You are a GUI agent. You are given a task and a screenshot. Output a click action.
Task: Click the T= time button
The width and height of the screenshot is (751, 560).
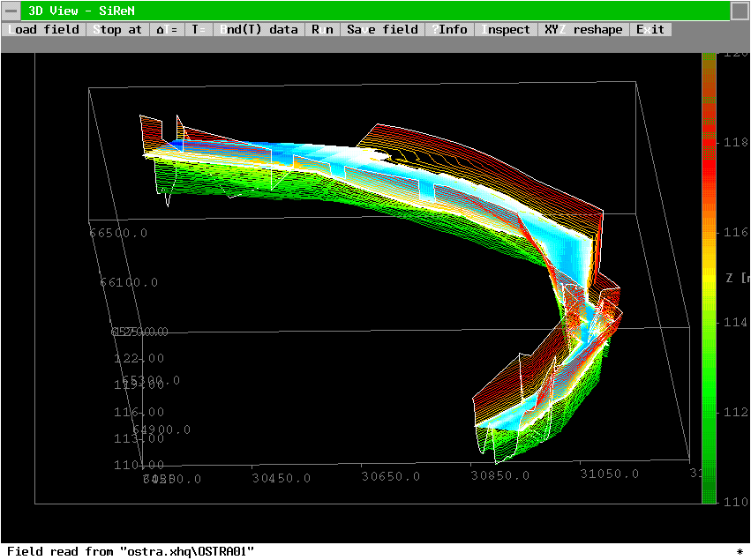[199, 29]
